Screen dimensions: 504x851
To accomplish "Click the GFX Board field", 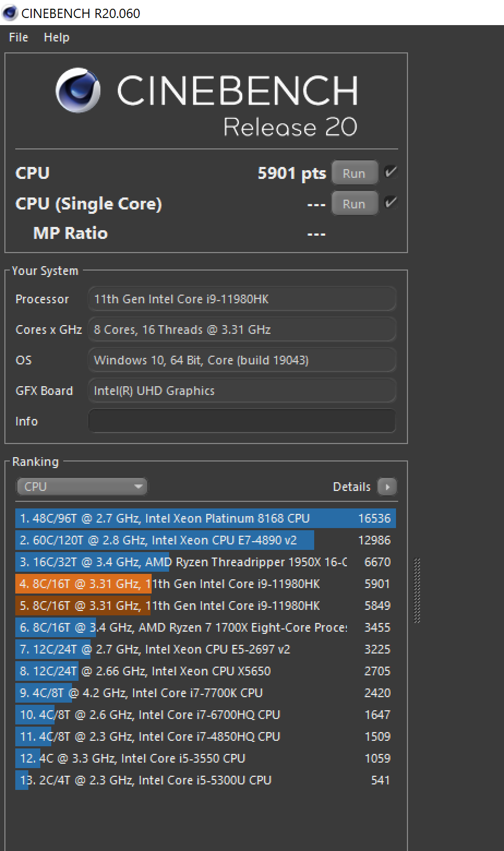I will click(x=242, y=391).
